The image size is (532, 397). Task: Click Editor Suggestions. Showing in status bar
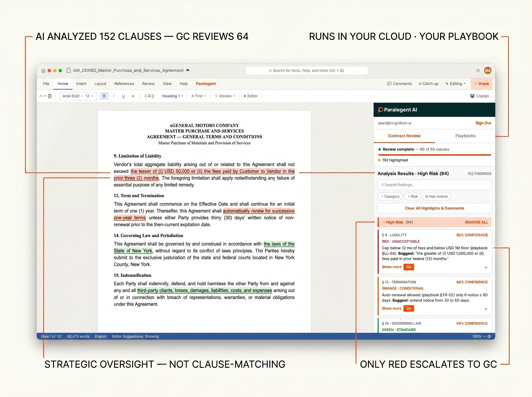[x=135, y=337]
